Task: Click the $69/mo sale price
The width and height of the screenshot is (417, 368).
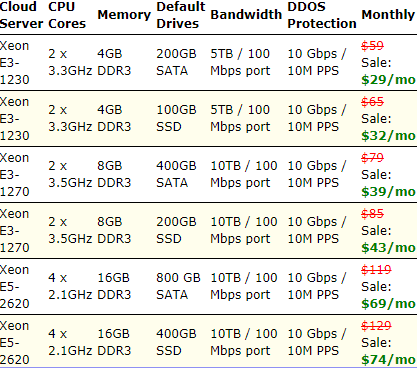Action: pyautogui.click(x=388, y=304)
